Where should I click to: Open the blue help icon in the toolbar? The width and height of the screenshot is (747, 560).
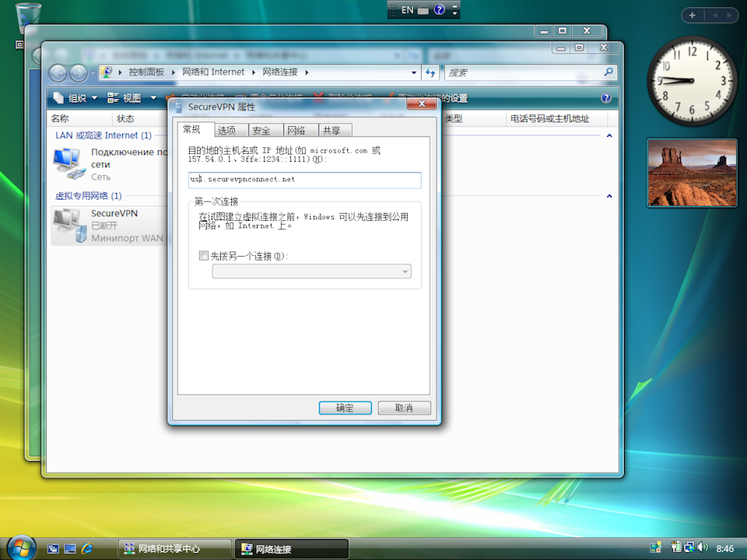click(x=606, y=98)
